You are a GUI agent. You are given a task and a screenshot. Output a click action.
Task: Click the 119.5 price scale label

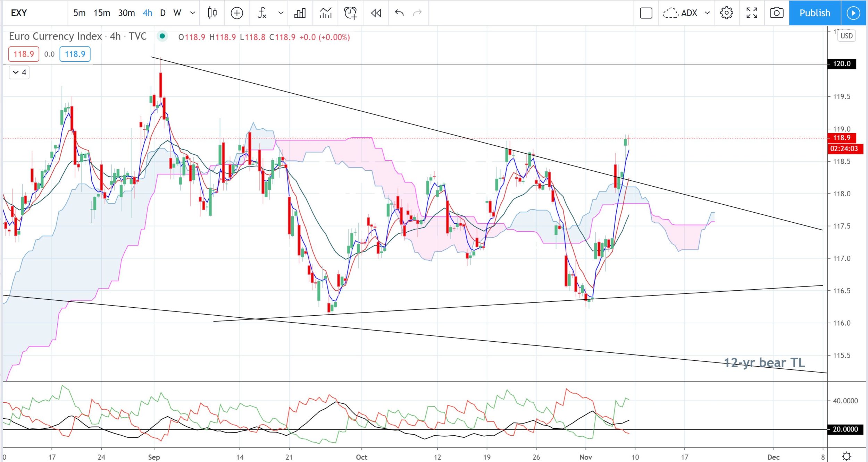pyautogui.click(x=842, y=96)
